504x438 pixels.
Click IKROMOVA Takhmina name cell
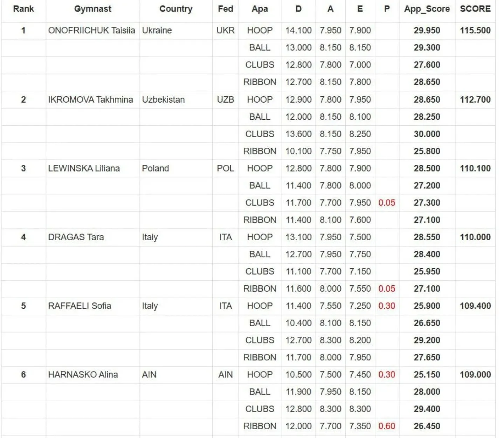click(x=90, y=100)
